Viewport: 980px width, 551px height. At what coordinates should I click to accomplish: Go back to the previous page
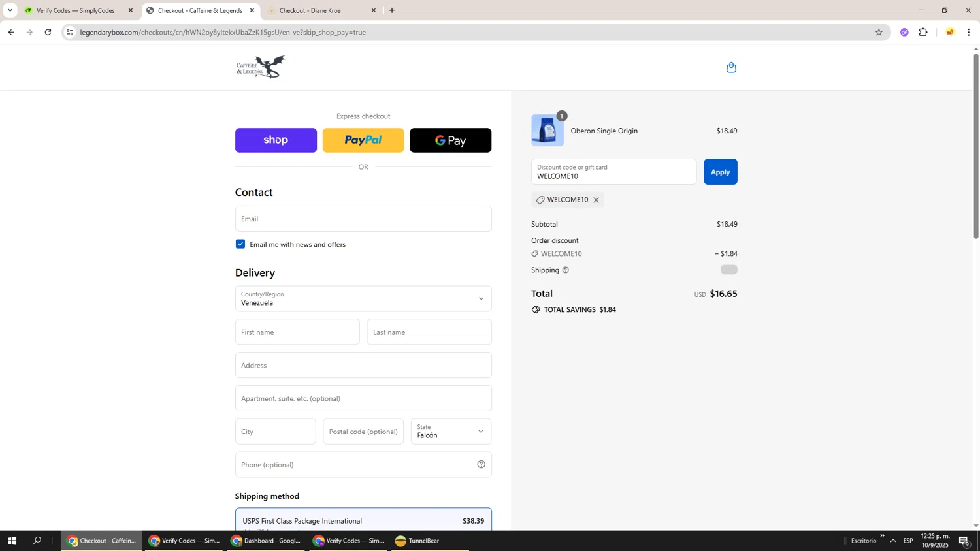pos(11,32)
